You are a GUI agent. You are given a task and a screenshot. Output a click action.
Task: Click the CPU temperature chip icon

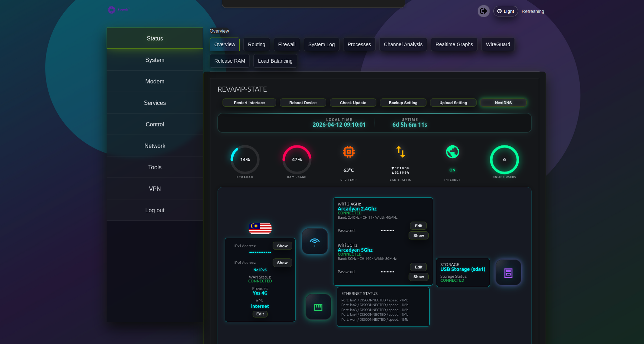348,152
